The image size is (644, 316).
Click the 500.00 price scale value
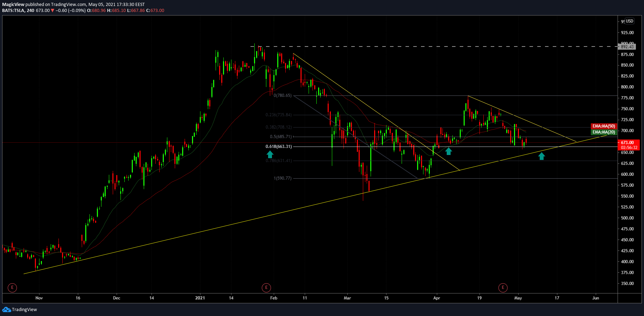(627, 218)
